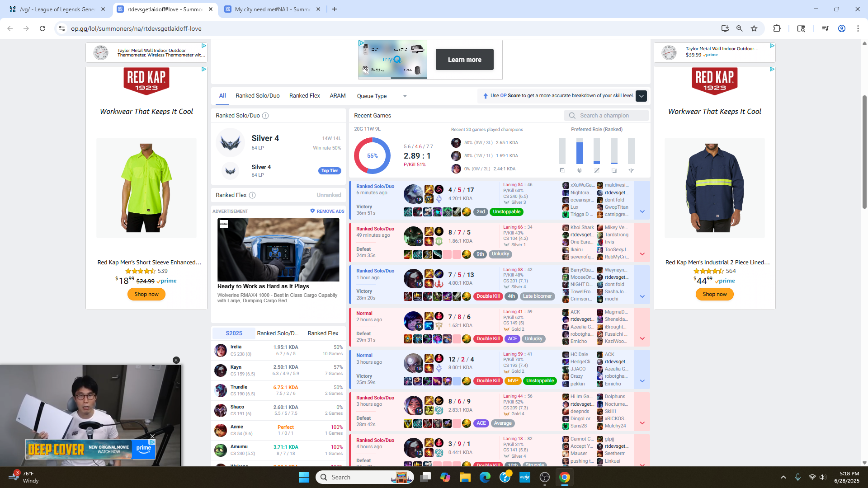Select the ARAM match filter tab
Image resolution: width=868 pixels, height=488 pixels.
[338, 96]
